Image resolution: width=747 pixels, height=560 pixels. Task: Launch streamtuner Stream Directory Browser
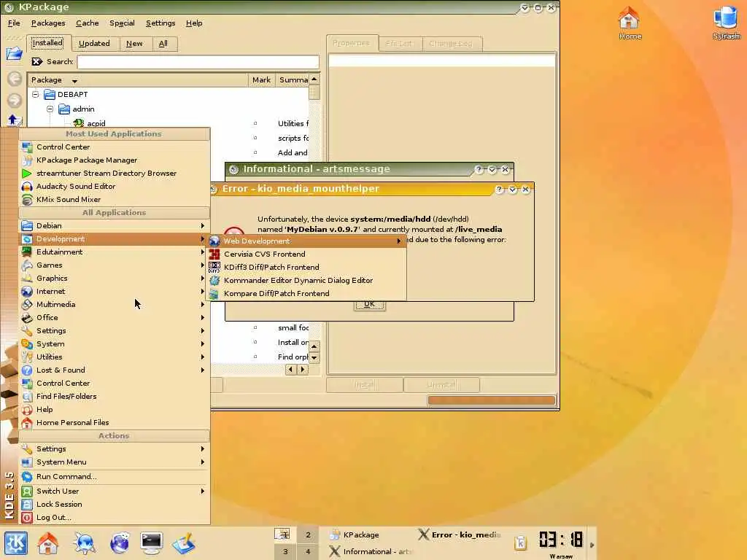(115, 174)
